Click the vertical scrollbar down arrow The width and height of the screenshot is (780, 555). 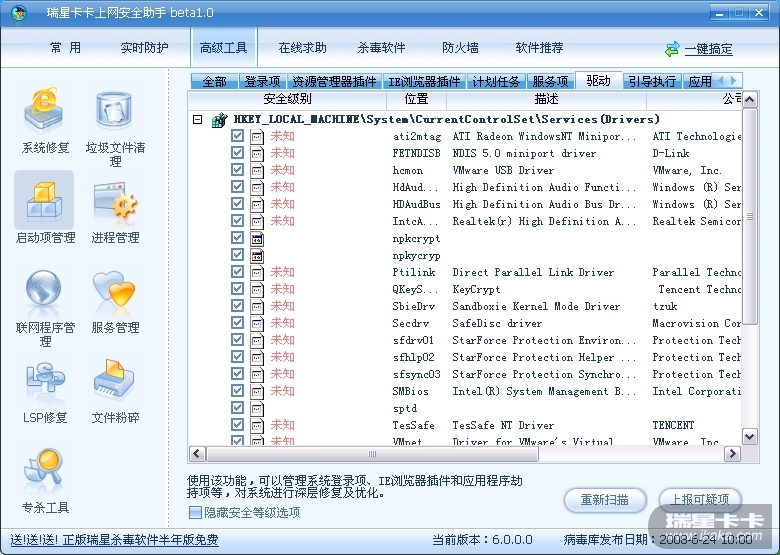750,437
